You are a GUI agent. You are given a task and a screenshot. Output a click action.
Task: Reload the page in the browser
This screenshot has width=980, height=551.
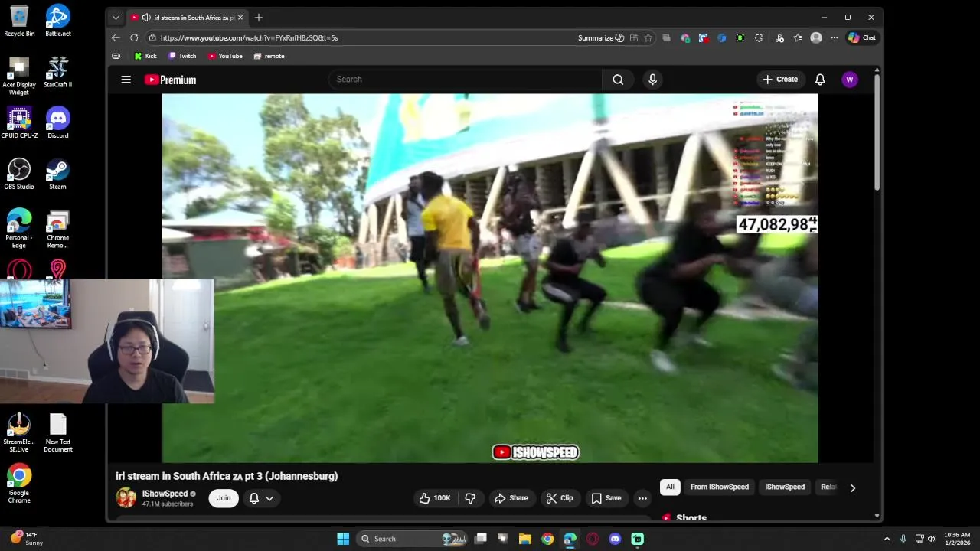click(x=134, y=37)
